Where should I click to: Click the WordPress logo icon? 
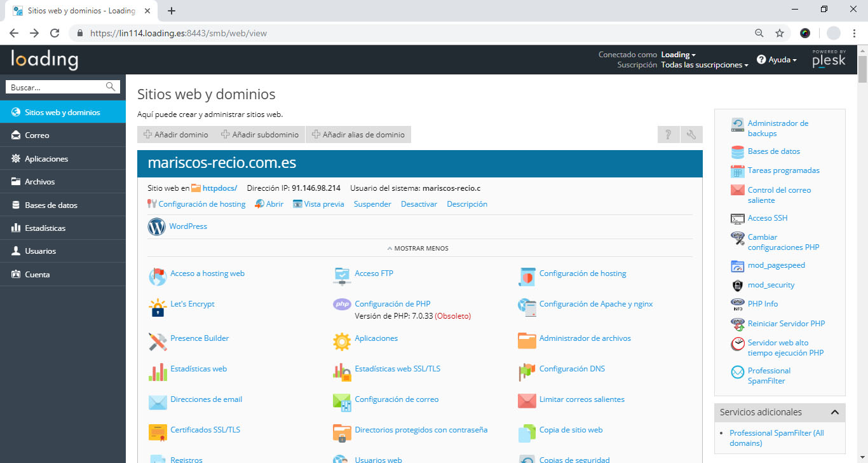pyautogui.click(x=157, y=226)
